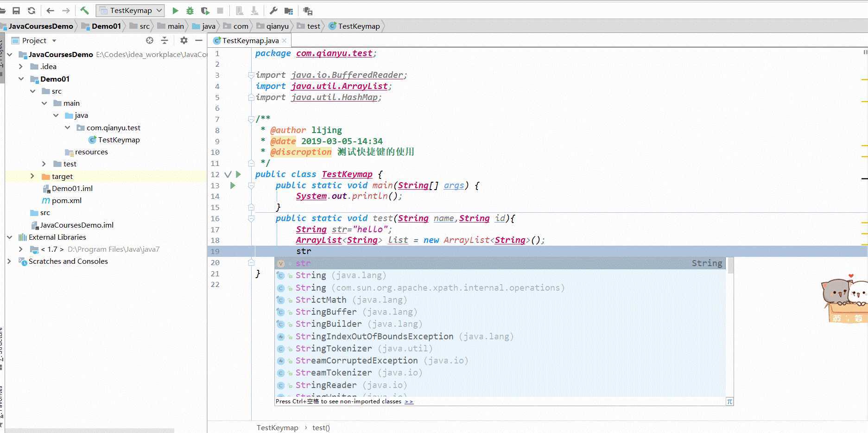
Task: Choose StringReader (java.io) completion suggestion
Action: tap(500, 385)
